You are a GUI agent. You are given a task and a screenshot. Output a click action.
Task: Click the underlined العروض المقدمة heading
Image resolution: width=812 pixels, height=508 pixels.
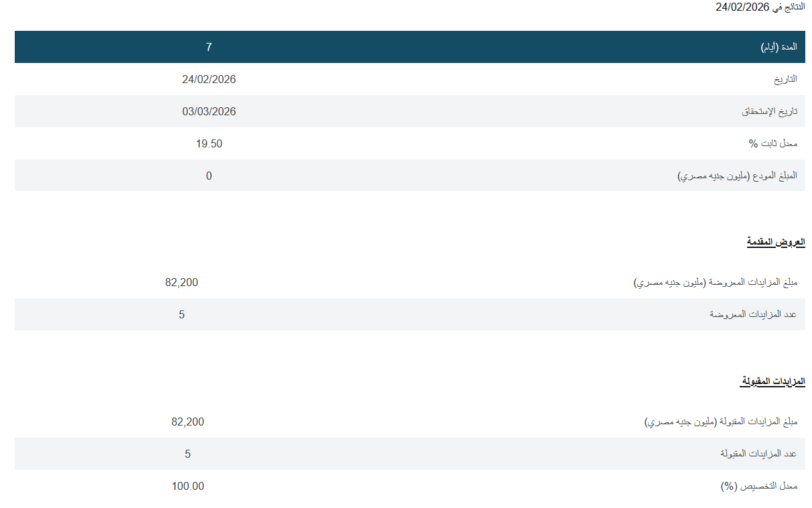click(x=776, y=242)
